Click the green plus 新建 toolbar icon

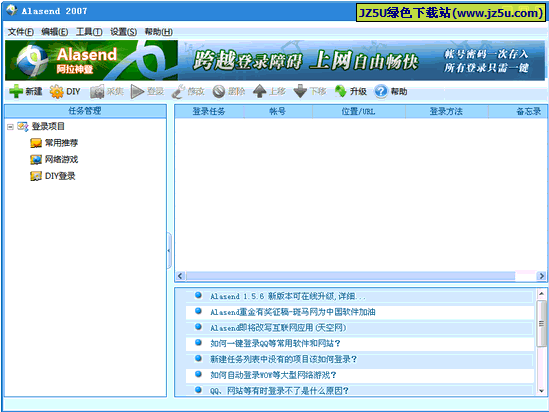click(x=16, y=91)
